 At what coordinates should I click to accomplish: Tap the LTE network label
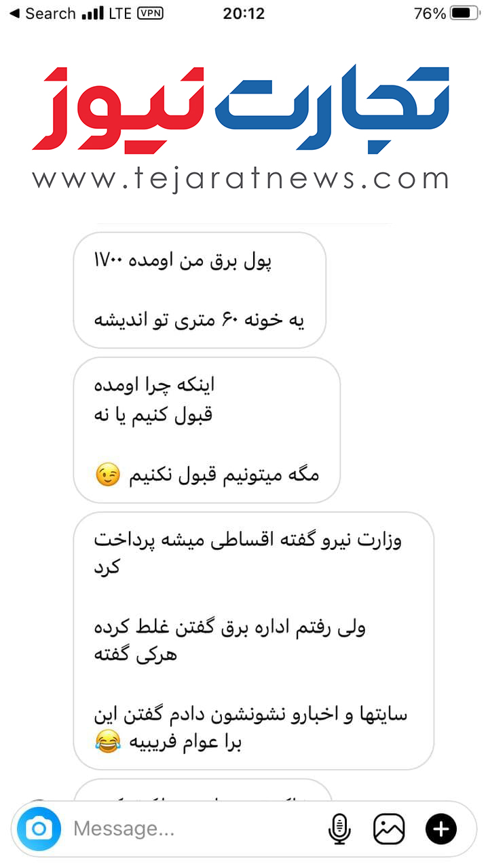(120, 14)
